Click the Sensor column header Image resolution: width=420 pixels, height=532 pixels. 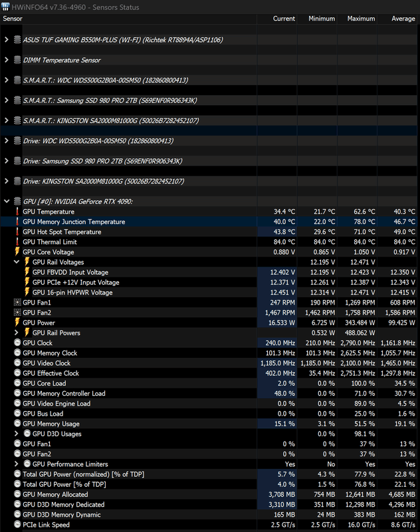[x=13, y=19]
